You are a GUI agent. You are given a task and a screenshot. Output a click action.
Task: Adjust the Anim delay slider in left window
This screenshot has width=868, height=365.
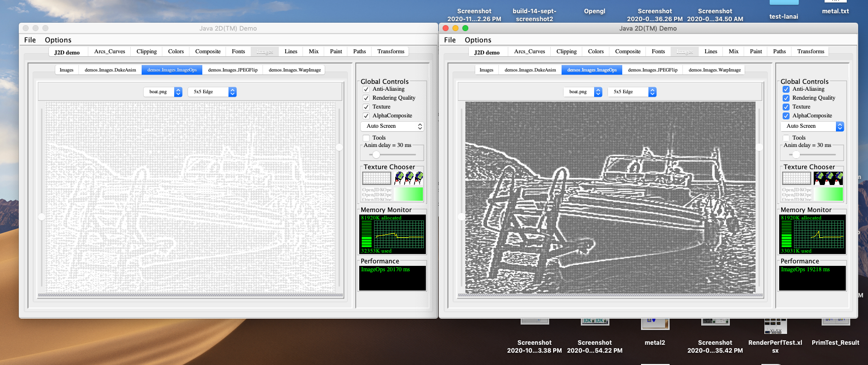[376, 154]
